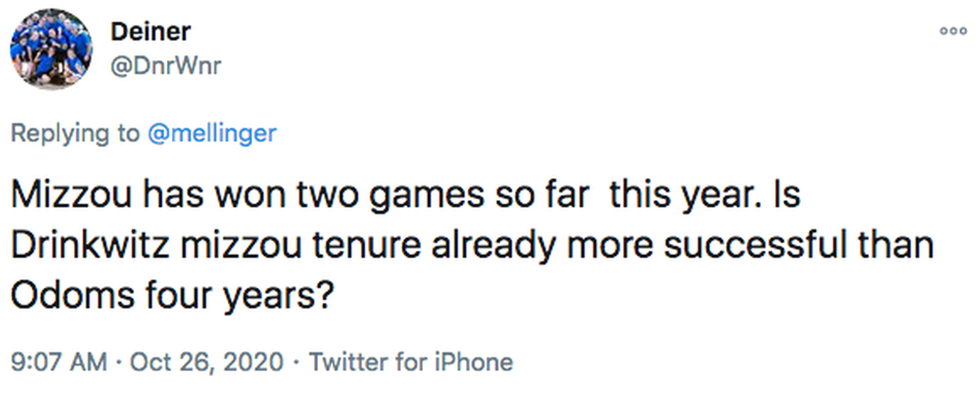980x396 pixels.
Task: Open the Twitter for iPhone source link
Action: coord(411,362)
